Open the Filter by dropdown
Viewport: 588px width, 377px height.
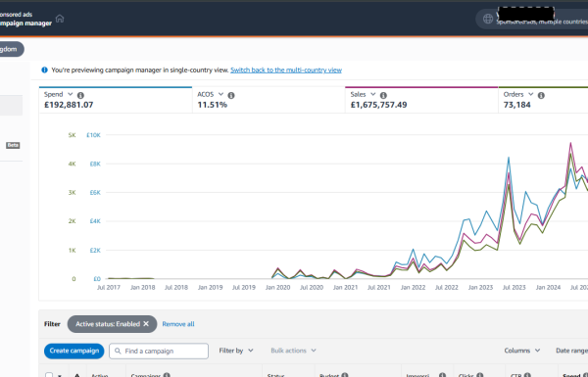click(236, 351)
